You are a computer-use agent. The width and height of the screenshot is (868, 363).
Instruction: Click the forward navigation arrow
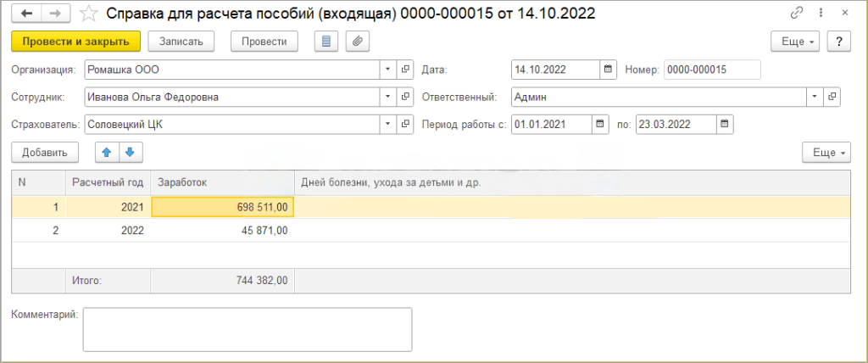click(x=56, y=14)
